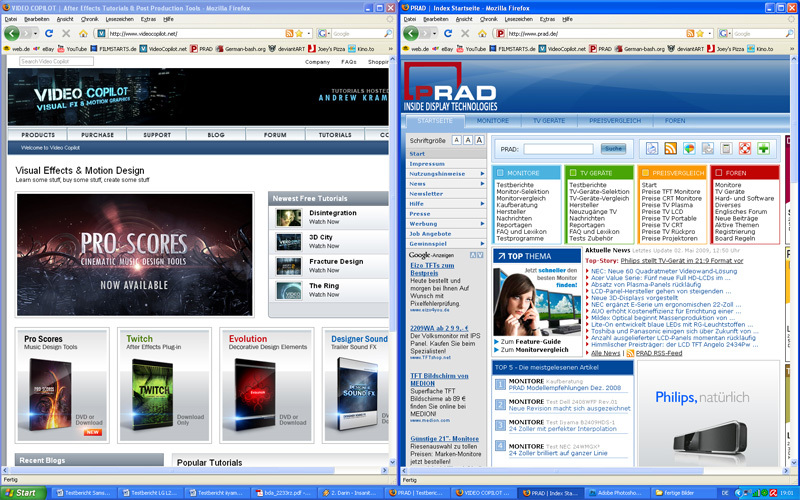Stop loading in the PRAD Firefox window
800x500 pixels.
pyautogui.click(x=465, y=34)
